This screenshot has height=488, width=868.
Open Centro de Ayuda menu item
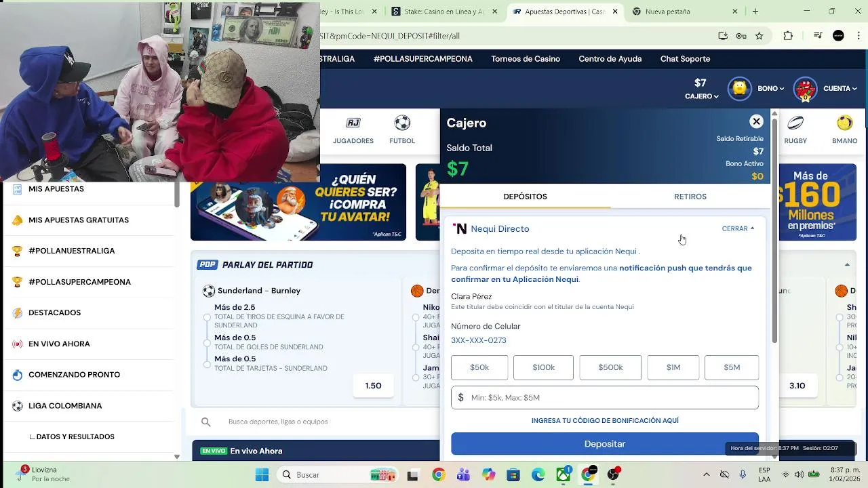click(610, 59)
